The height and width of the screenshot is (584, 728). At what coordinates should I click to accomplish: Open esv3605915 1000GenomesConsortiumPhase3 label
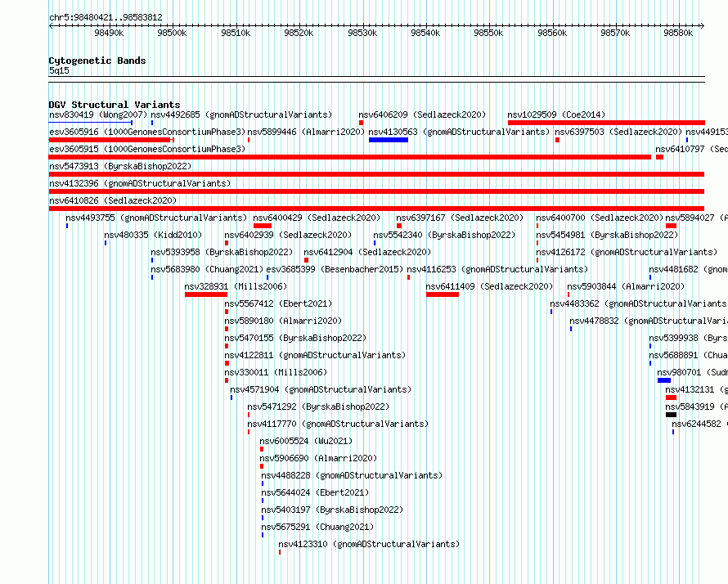click(x=147, y=149)
